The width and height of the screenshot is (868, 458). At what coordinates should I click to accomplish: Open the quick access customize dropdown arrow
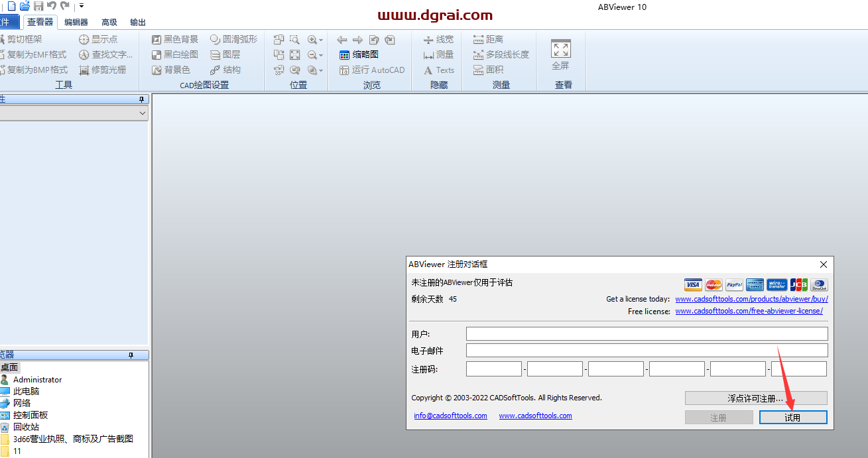click(81, 6)
